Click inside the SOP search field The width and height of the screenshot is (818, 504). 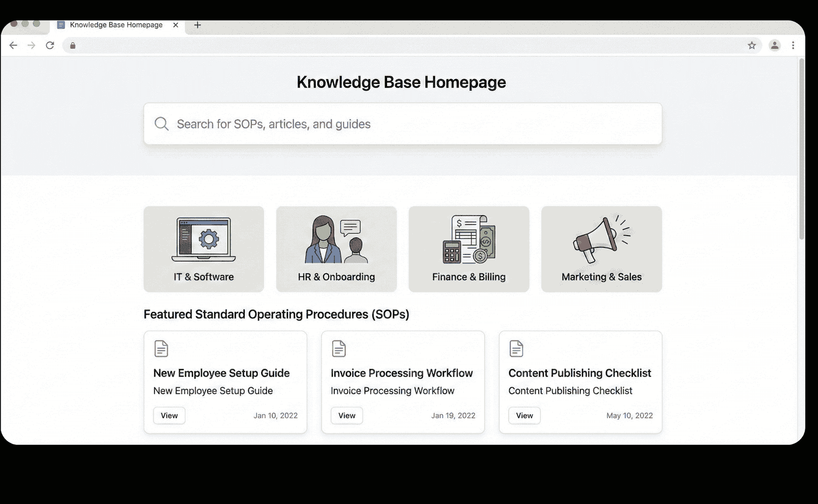tap(358, 124)
